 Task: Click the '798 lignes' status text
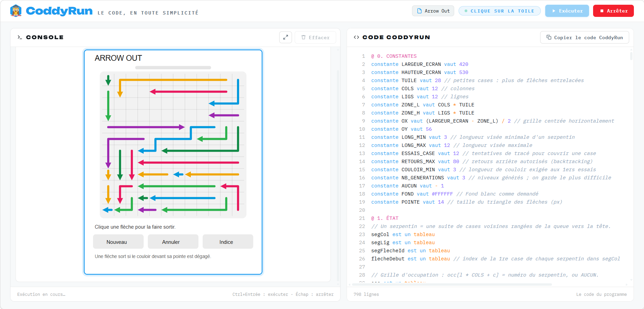tap(366, 294)
